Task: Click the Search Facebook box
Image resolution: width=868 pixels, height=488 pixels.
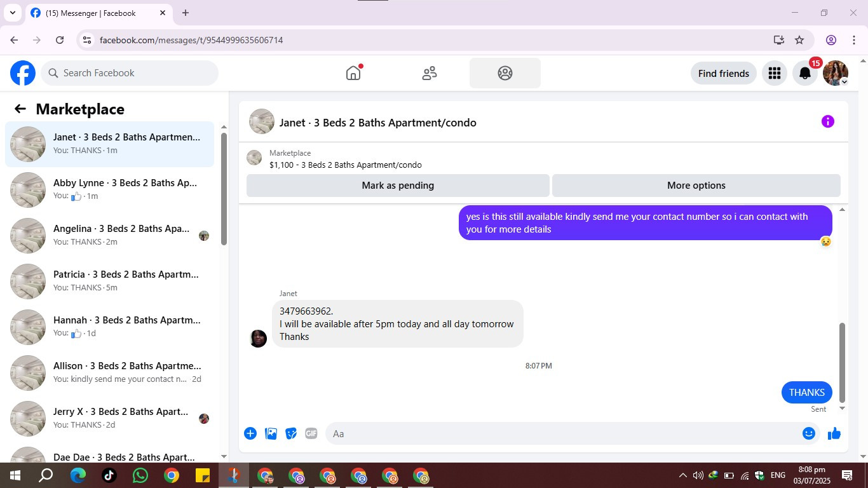Action: pyautogui.click(x=130, y=73)
